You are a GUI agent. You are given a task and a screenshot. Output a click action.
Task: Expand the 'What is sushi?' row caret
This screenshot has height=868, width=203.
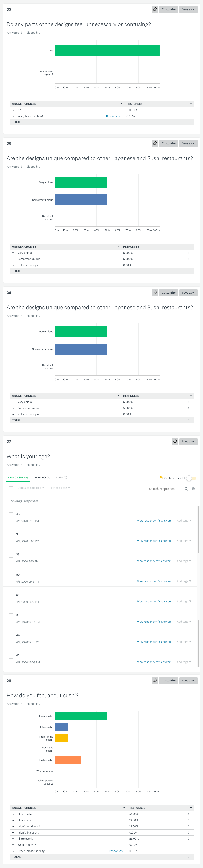pyautogui.click(x=13, y=845)
